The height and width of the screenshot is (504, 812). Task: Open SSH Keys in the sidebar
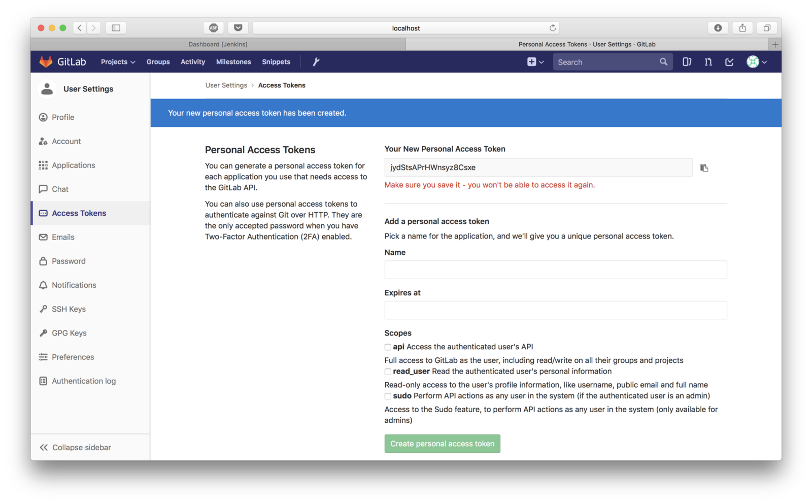[69, 309]
